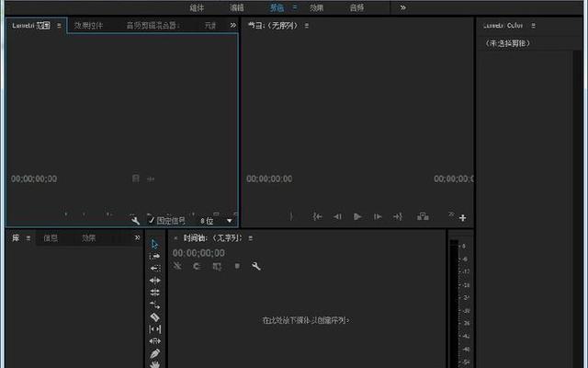Select the Track Select Forward tool
The image size is (588, 368).
pyautogui.click(x=154, y=257)
